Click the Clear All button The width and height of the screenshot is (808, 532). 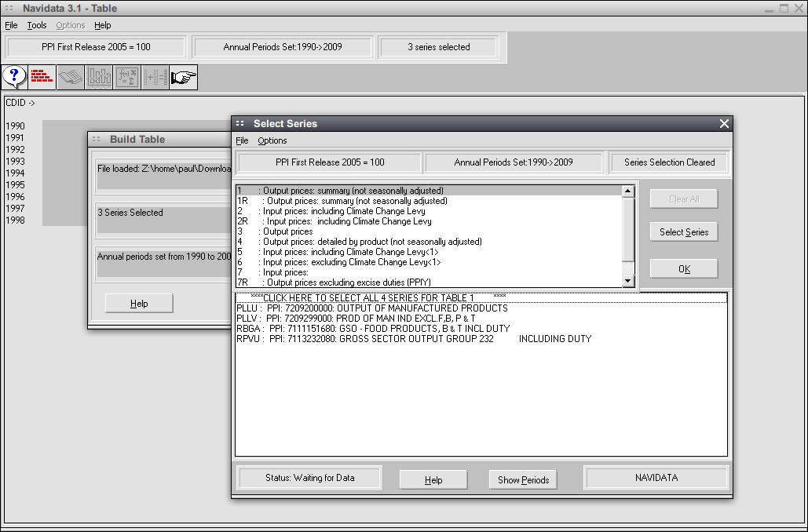pos(684,199)
